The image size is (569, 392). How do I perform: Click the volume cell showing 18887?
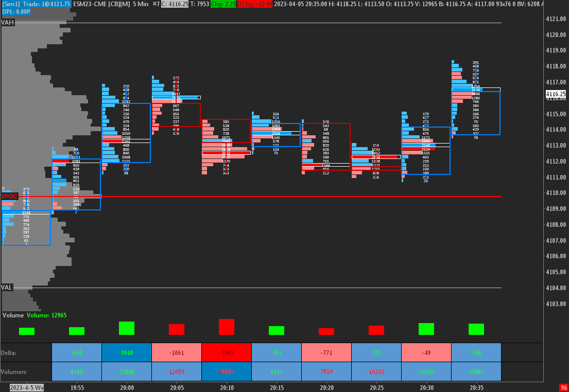(x=227, y=372)
